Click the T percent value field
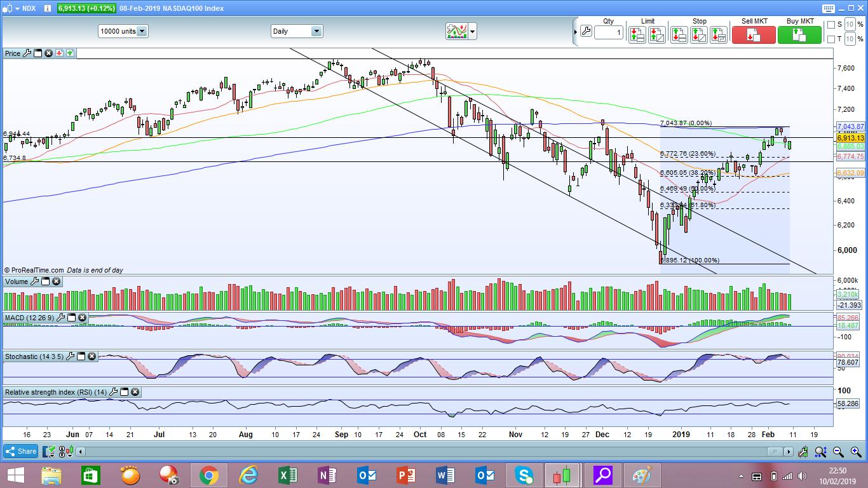 coord(851,39)
